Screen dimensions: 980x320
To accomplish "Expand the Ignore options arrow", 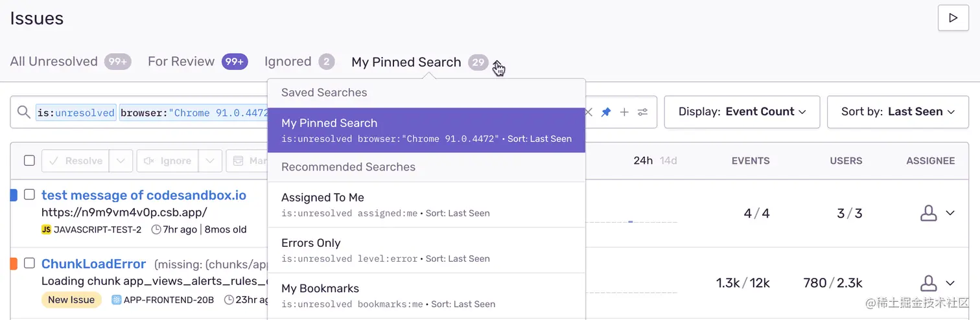I will coord(210,161).
